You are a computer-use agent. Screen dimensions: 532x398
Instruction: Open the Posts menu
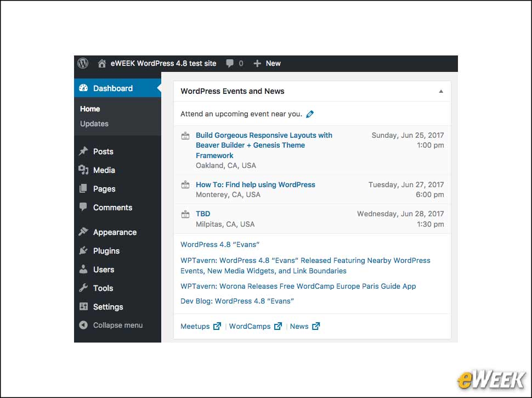pos(103,152)
